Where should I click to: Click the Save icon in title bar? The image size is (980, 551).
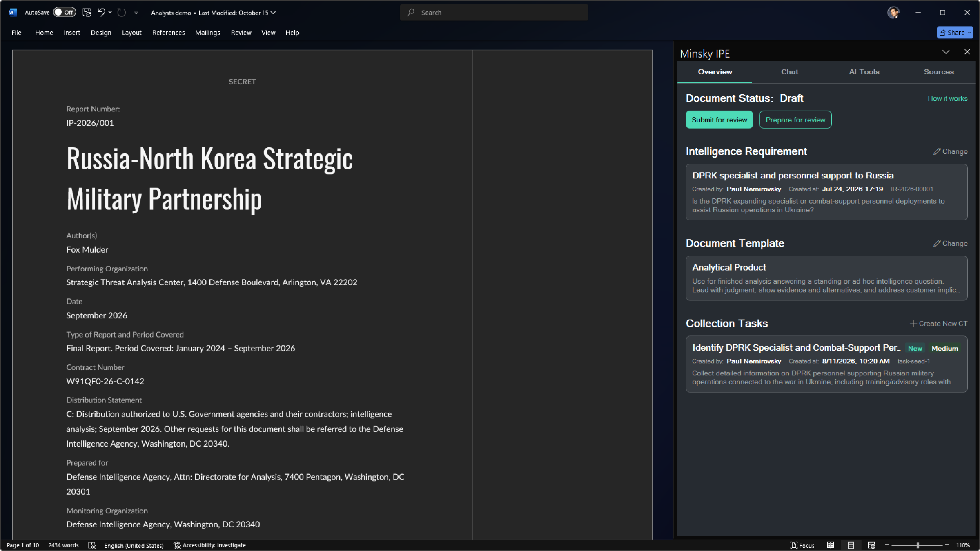tap(87, 13)
